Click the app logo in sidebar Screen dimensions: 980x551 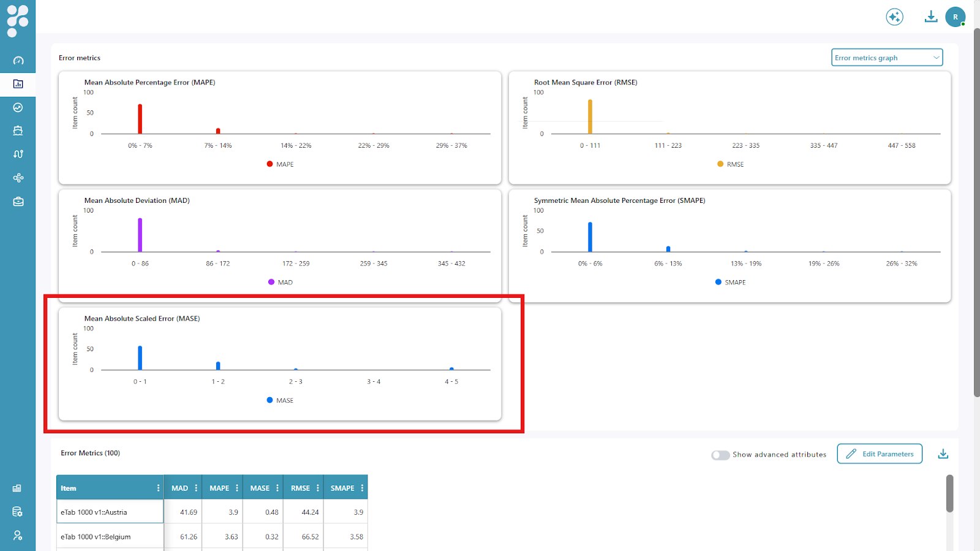tap(18, 21)
